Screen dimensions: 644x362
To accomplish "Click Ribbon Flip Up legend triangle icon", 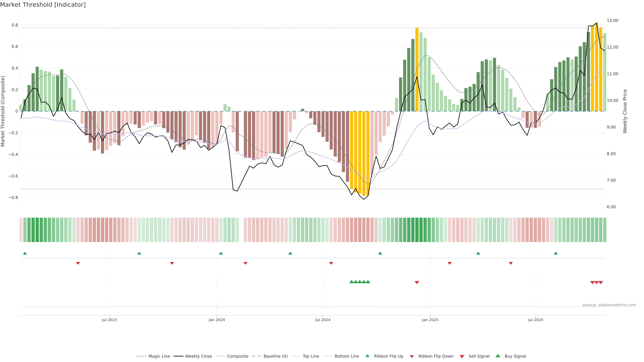I will click(x=367, y=356).
